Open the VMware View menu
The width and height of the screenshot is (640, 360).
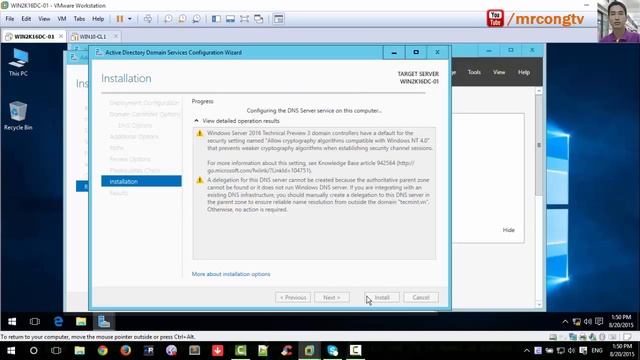coord(44,19)
